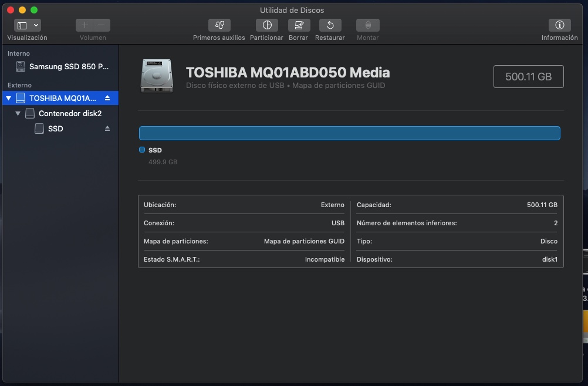
Task: Click the blue partition usage bar
Action: tap(349, 133)
